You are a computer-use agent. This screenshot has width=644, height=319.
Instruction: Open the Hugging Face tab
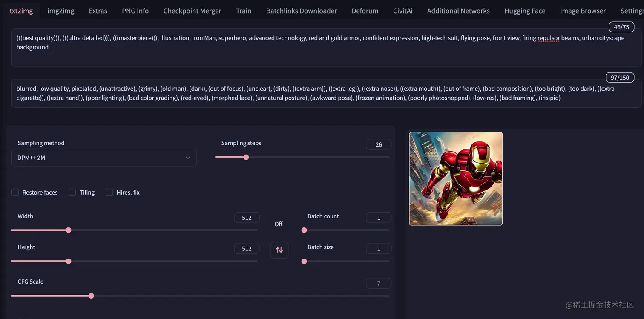(x=525, y=11)
